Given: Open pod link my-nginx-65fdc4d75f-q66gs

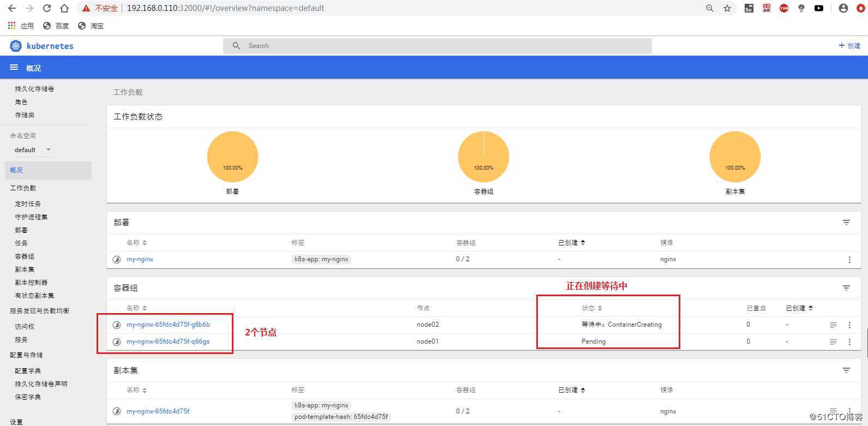Looking at the screenshot, I should pos(168,341).
